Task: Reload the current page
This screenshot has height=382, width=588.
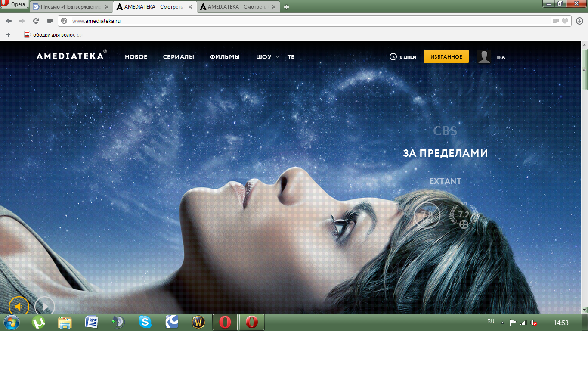Action: click(x=36, y=21)
